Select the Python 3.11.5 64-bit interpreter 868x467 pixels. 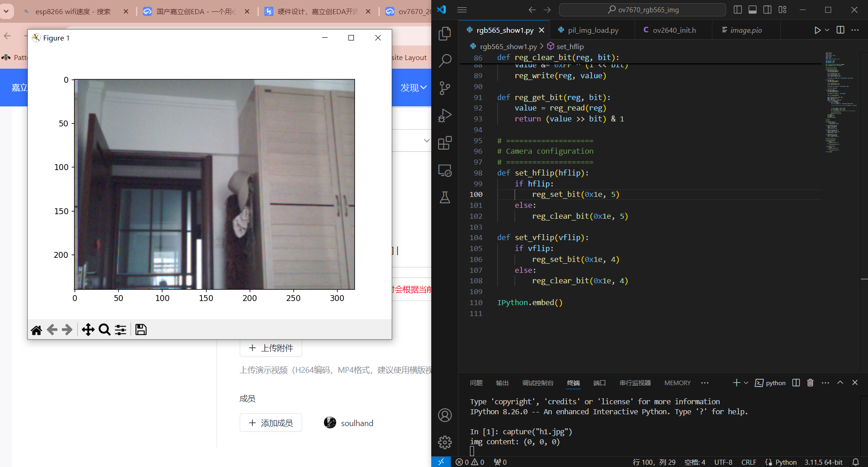point(823,462)
